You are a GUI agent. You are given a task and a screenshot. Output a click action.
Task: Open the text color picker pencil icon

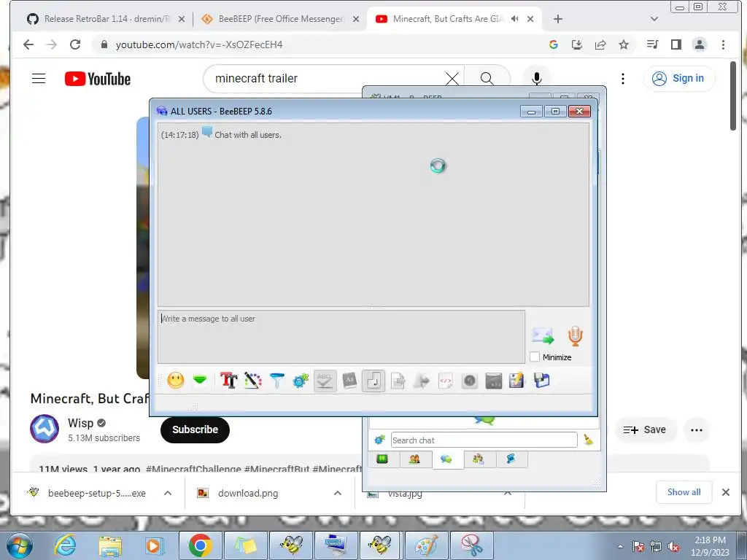[x=253, y=381]
